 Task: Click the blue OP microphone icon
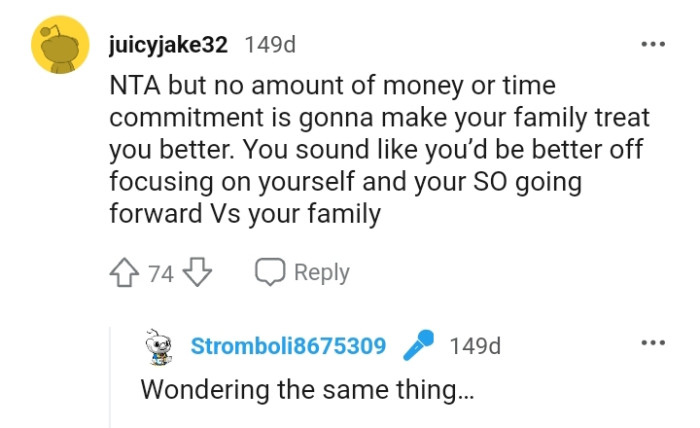coord(417,346)
